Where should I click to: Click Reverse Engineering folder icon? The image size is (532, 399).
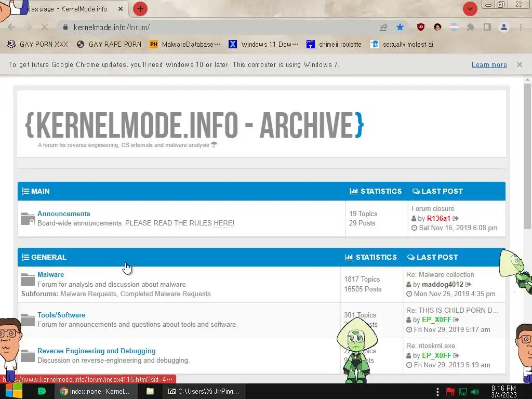[x=28, y=355]
